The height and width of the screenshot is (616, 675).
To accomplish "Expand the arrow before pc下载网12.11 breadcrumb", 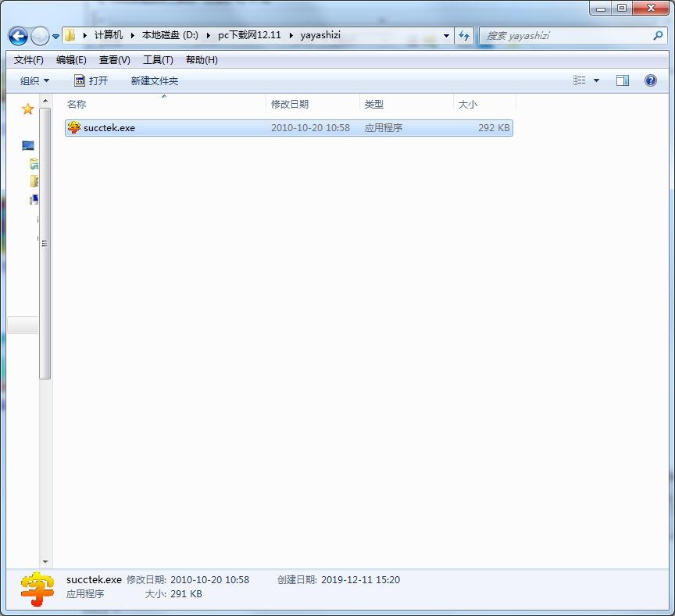I will [x=209, y=35].
